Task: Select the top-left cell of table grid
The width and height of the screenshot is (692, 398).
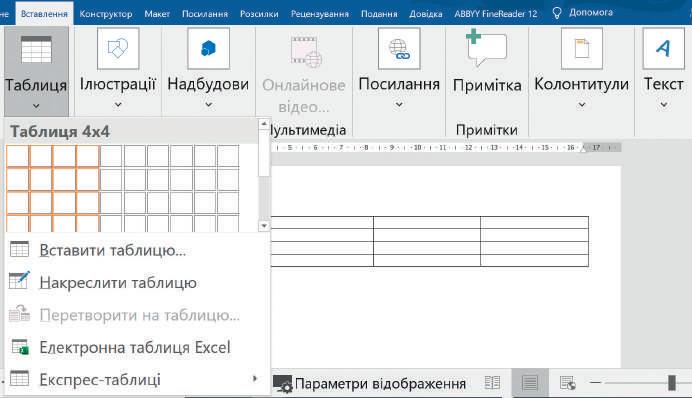Action: pyautogui.click(x=18, y=156)
